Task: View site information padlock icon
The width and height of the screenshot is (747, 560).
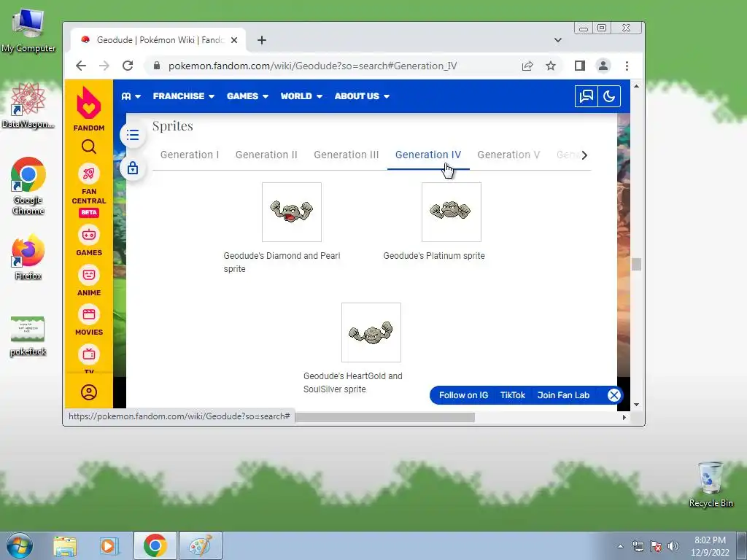Action: (x=156, y=66)
